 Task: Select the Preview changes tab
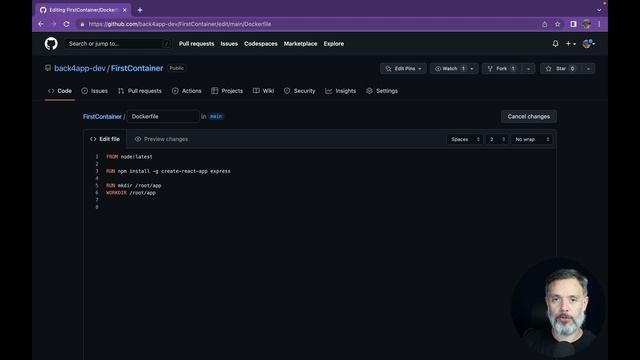point(161,139)
